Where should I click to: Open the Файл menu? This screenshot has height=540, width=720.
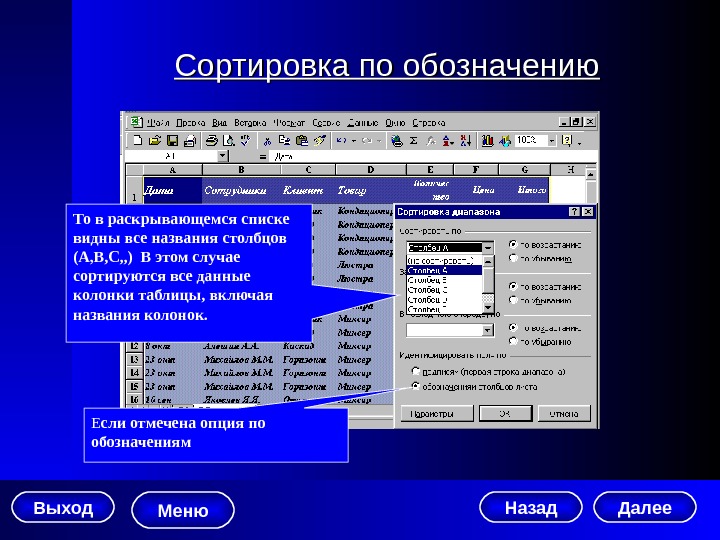[x=158, y=123]
